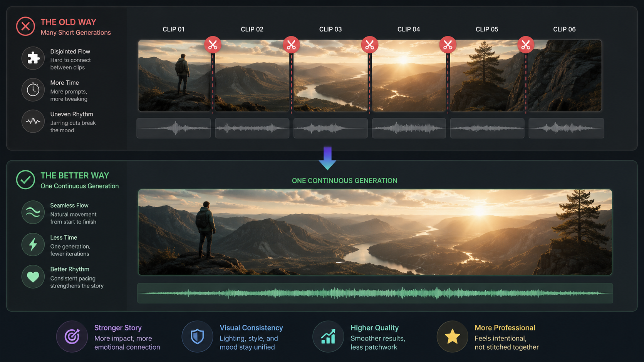Click the green checkmark icon beside The Better Way
Viewport: 644px width, 362px height.
[x=25, y=180]
